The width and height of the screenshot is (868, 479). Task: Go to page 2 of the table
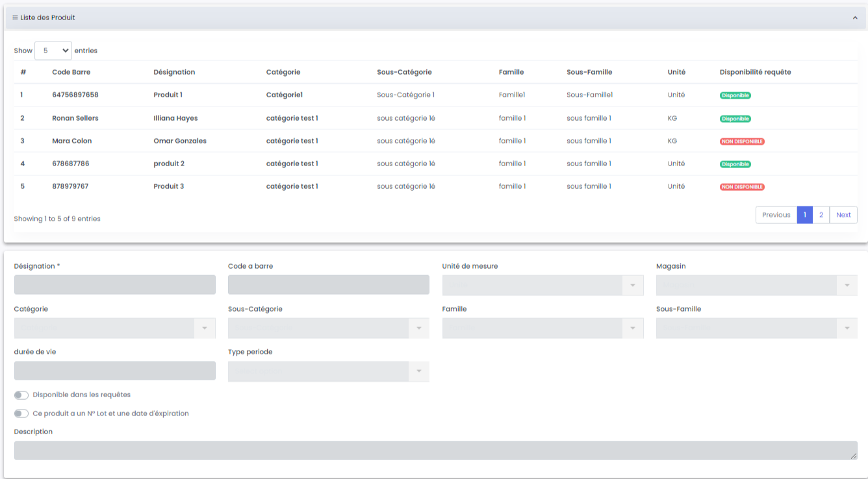821,215
